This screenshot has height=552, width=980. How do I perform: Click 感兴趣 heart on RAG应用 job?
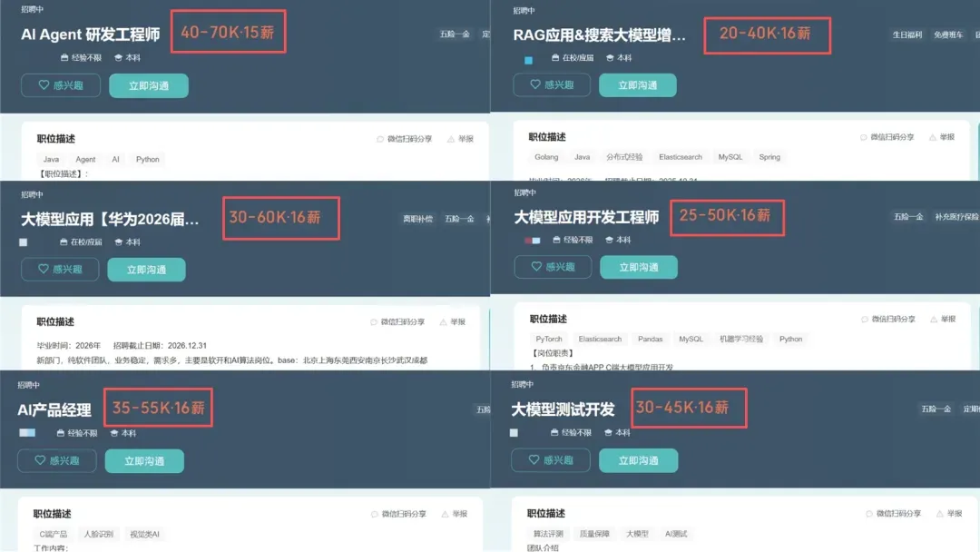[552, 84]
